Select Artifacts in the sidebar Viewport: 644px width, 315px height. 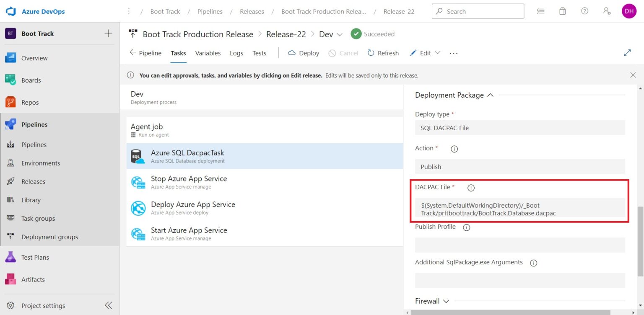[x=33, y=279]
